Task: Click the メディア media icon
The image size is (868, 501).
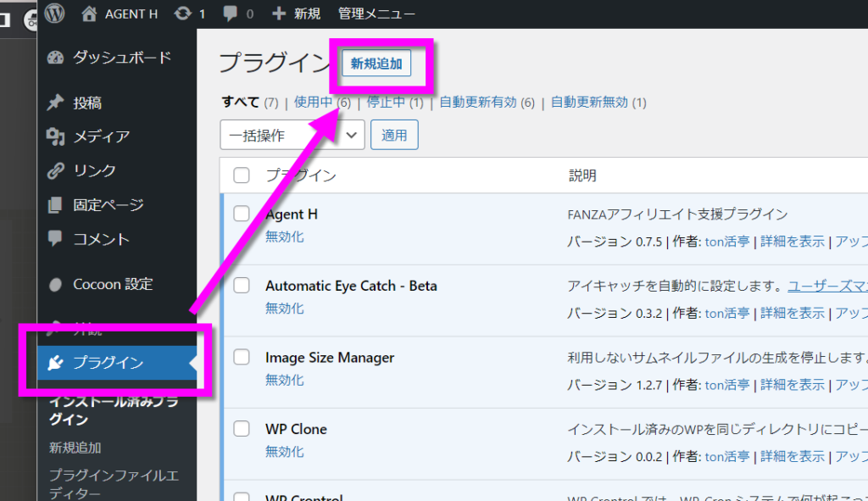Action: coord(55,136)
